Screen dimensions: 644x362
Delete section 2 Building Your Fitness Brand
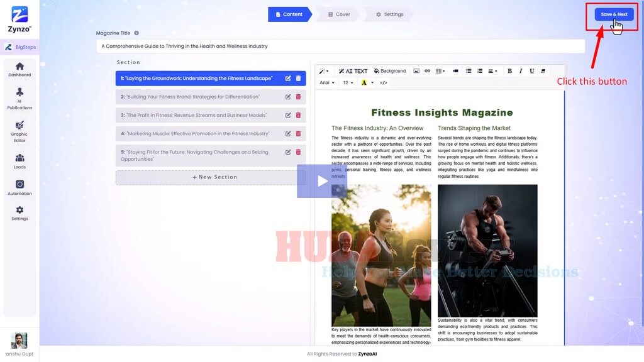(x=298, y=97)
